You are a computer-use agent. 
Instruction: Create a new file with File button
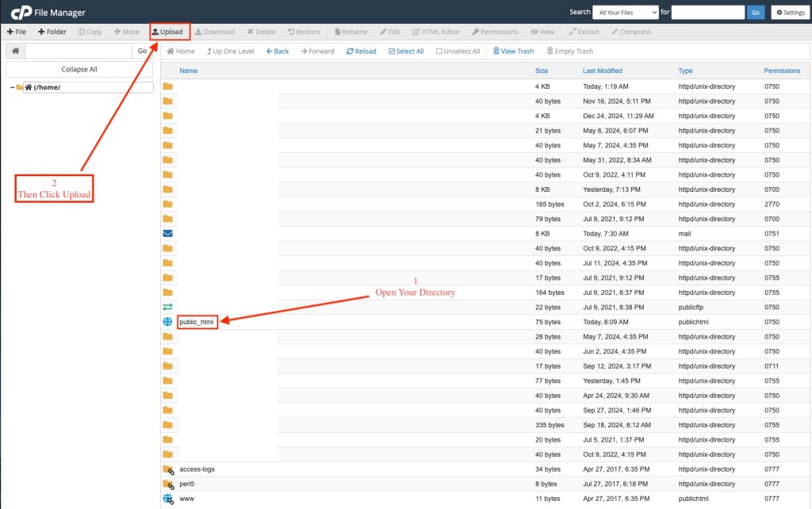[x=17, y=32]
